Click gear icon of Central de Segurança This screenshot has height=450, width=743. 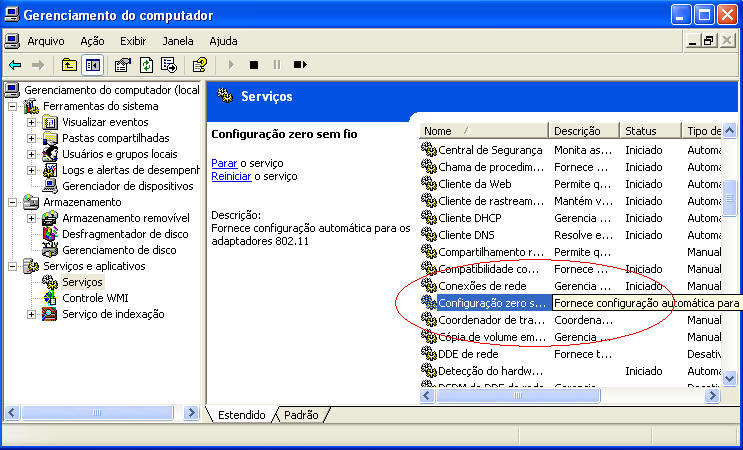coord(428,150)
